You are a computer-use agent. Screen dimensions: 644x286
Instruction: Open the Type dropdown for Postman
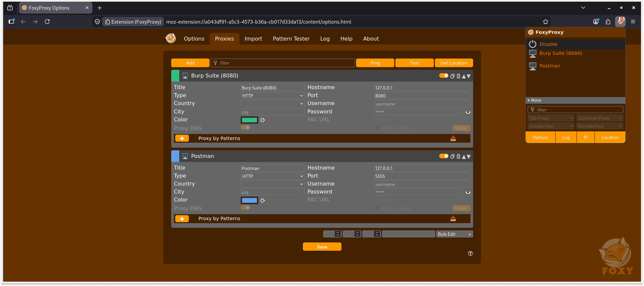coord(272,176)
